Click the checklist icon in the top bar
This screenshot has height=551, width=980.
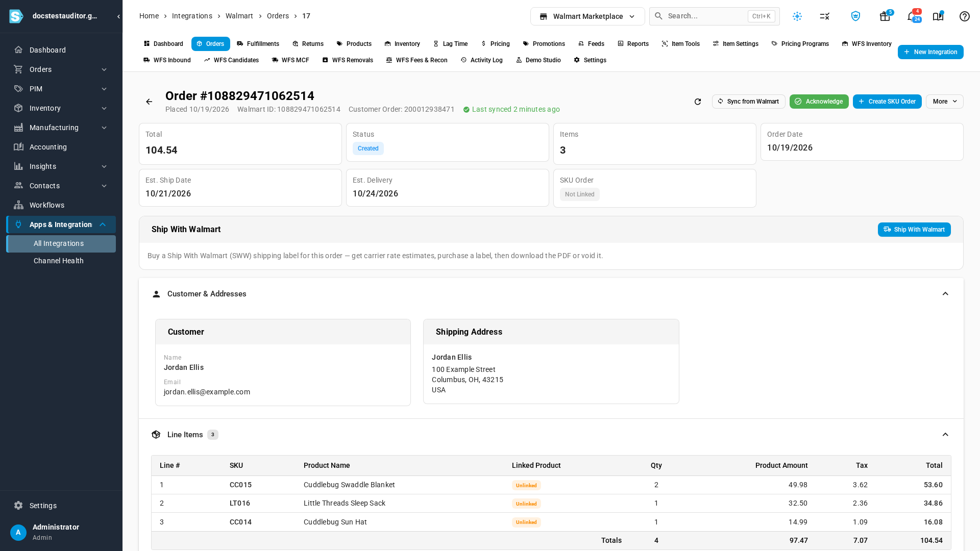[x=825, y=16]
